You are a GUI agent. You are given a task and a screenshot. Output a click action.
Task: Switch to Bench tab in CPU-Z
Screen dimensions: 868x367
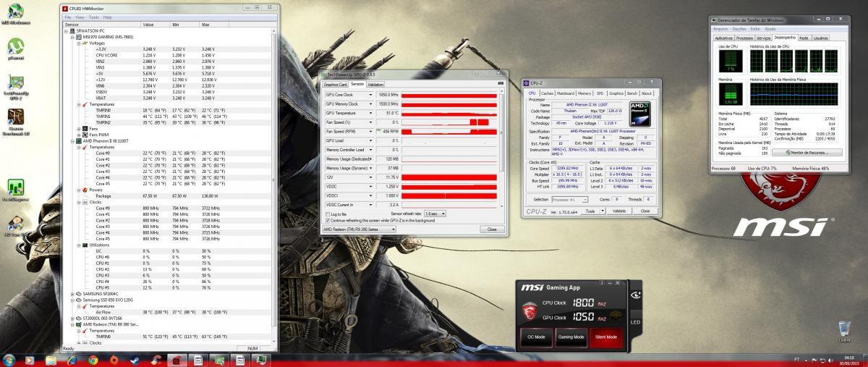pos(632,93)
